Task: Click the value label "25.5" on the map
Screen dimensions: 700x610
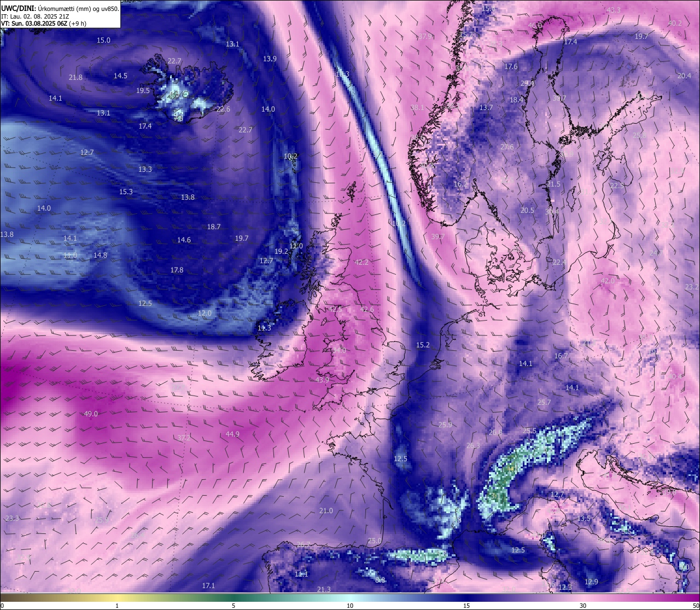Action: click(x=529, y=431)
